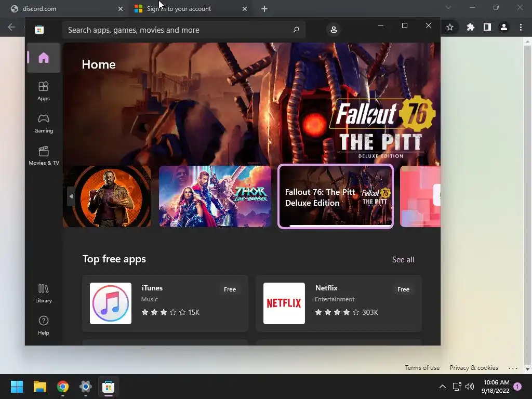
Task: Select Fallout 76 The Pitt Deluxe thumbnail
Action: 336,196
